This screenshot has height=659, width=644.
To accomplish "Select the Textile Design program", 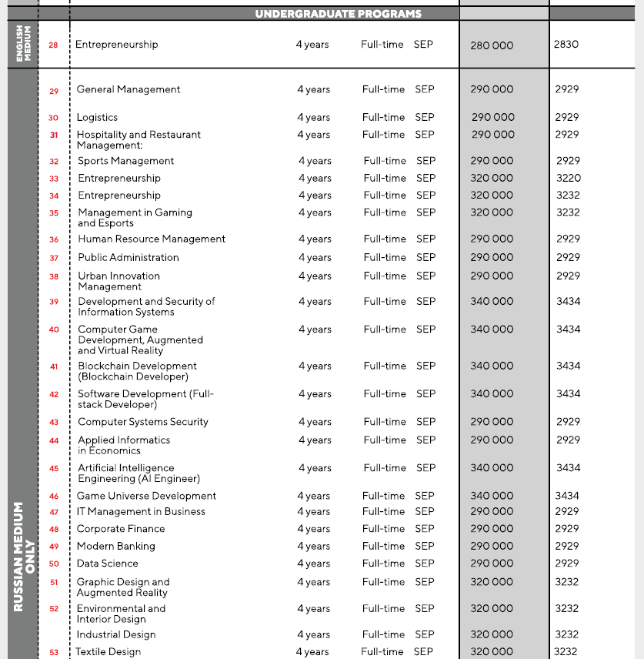I will click(108, 652).
